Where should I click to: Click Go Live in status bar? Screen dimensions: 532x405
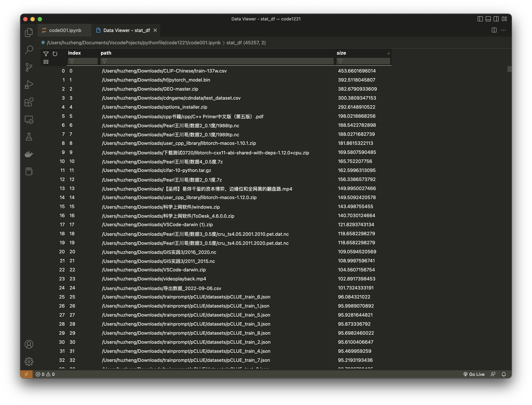(x=474, y=374)
